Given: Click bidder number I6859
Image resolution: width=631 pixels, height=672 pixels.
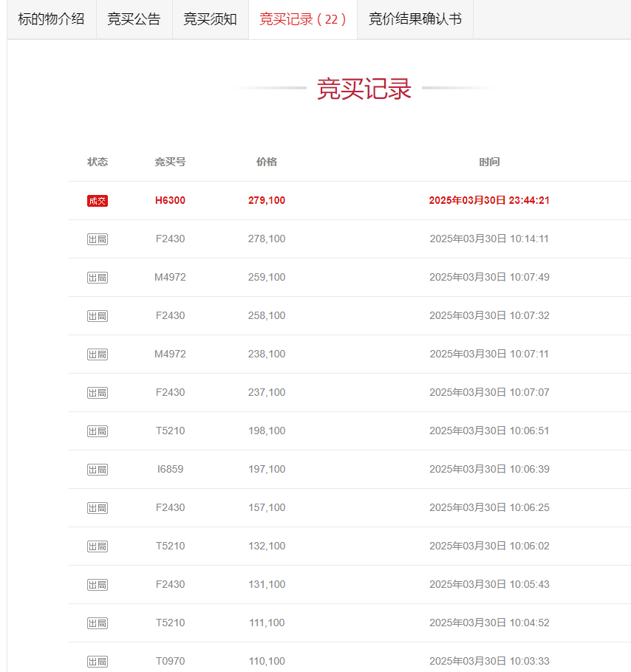Looking at the screenshot, I should (170, 469).
